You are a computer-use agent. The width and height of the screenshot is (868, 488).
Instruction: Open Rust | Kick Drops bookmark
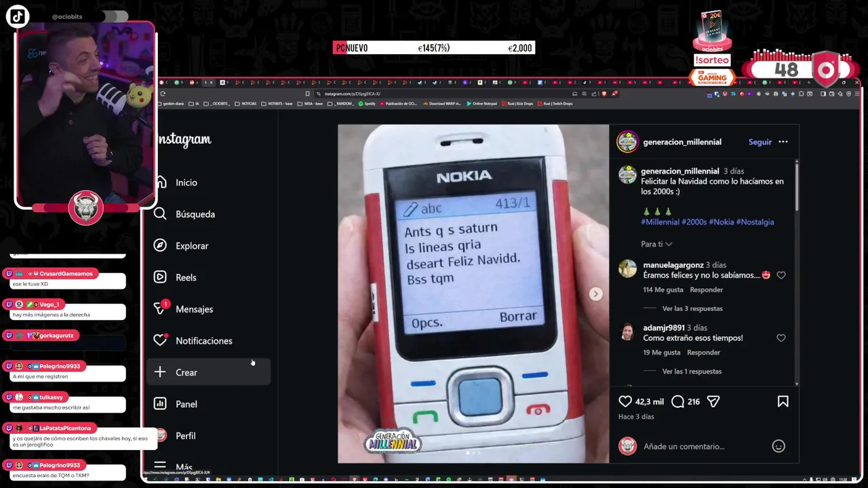click(517, 104)
